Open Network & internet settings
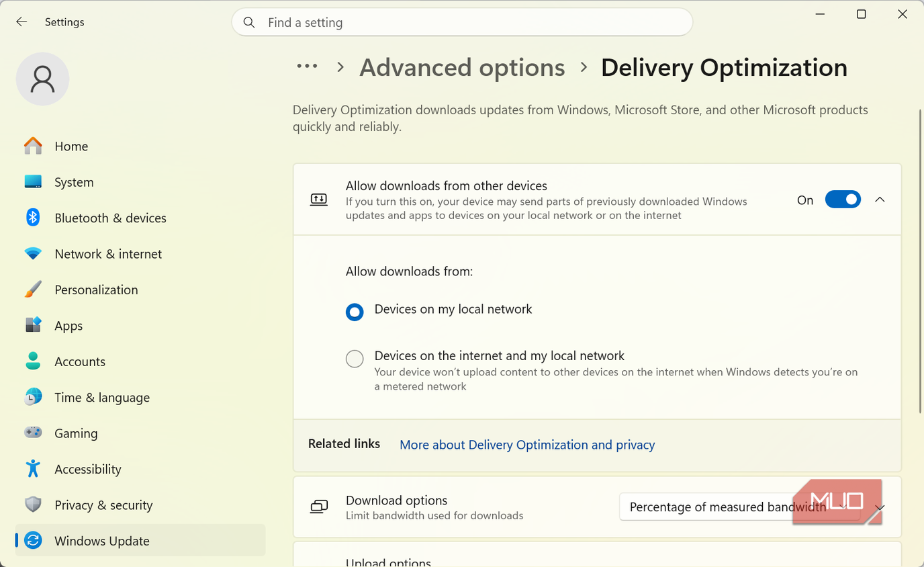Screen dimensions: 924x567 click(x=140, y=254)
